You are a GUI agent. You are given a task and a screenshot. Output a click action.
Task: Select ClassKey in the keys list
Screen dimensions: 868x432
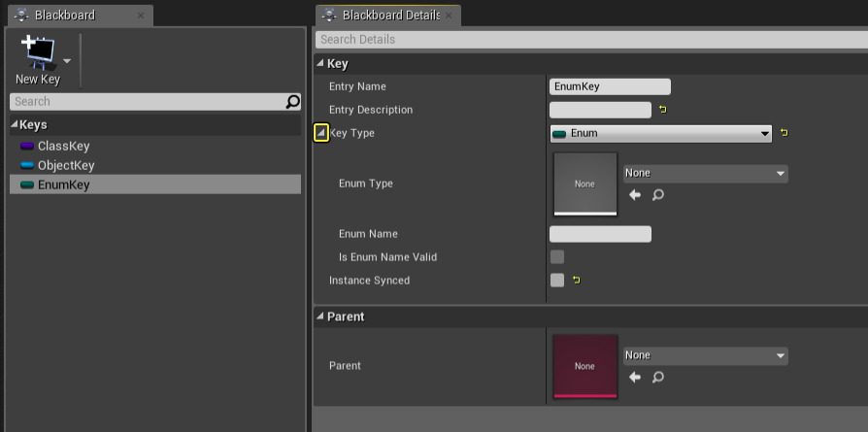(64, 146)
